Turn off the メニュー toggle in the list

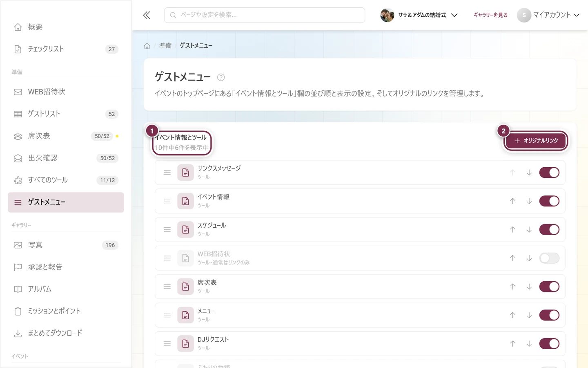pos(549,315)
